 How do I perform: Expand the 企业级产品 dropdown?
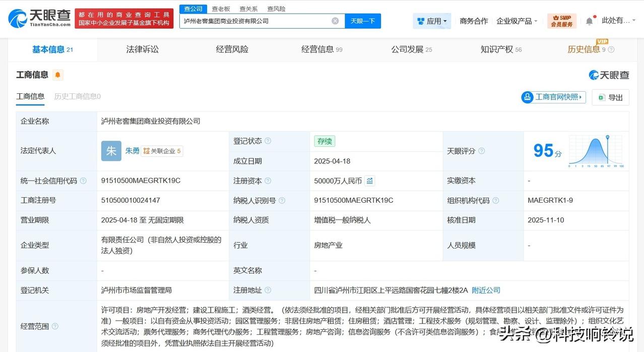(517, 21)
